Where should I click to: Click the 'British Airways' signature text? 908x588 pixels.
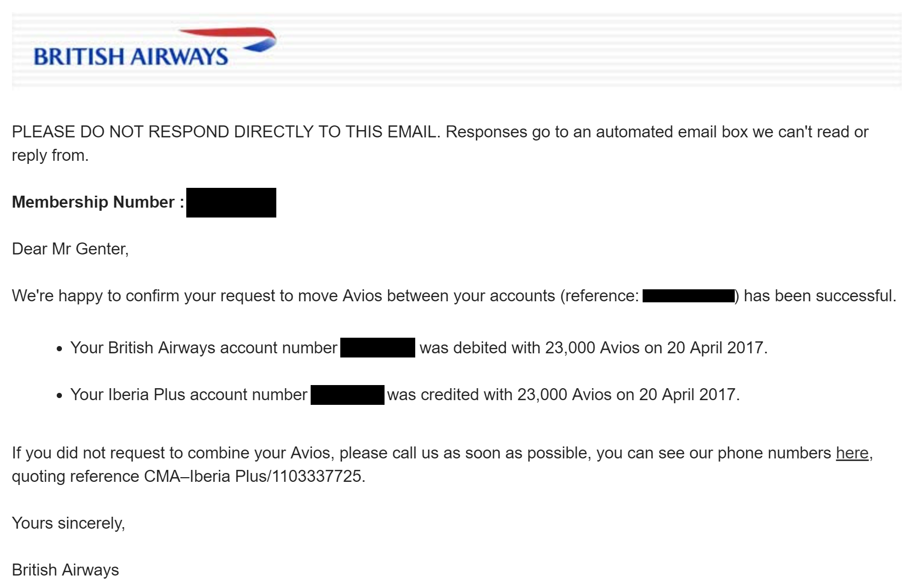pos(66,570)
